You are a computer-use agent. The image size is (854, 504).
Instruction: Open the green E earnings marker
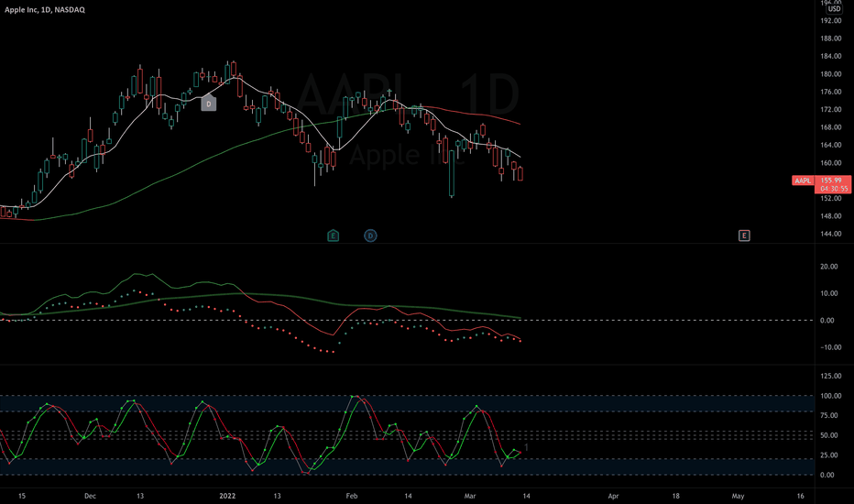tap(333, 236)
